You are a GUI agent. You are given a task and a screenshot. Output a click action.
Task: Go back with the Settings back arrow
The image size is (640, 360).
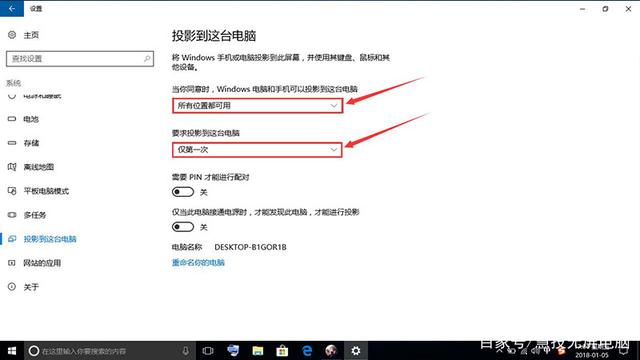pos(12,8)
